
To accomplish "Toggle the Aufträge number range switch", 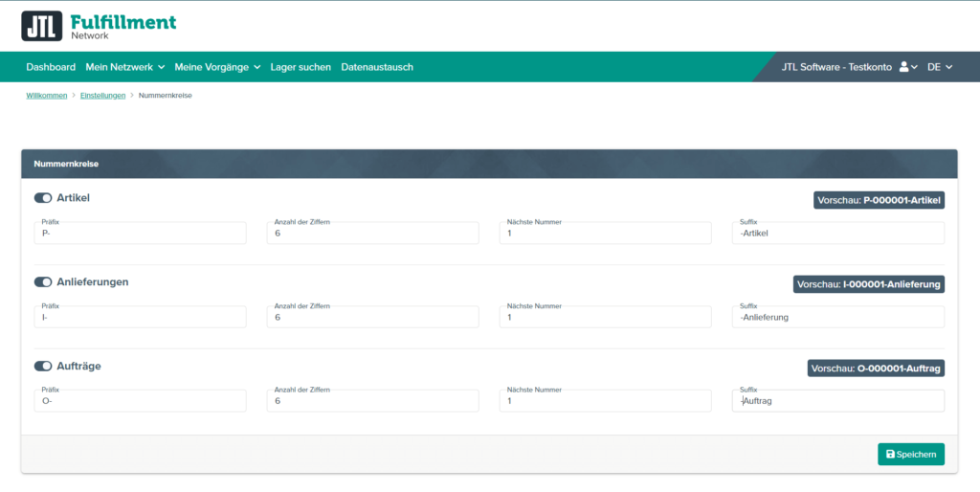I will pyautogui.click(x=42, y=366).
